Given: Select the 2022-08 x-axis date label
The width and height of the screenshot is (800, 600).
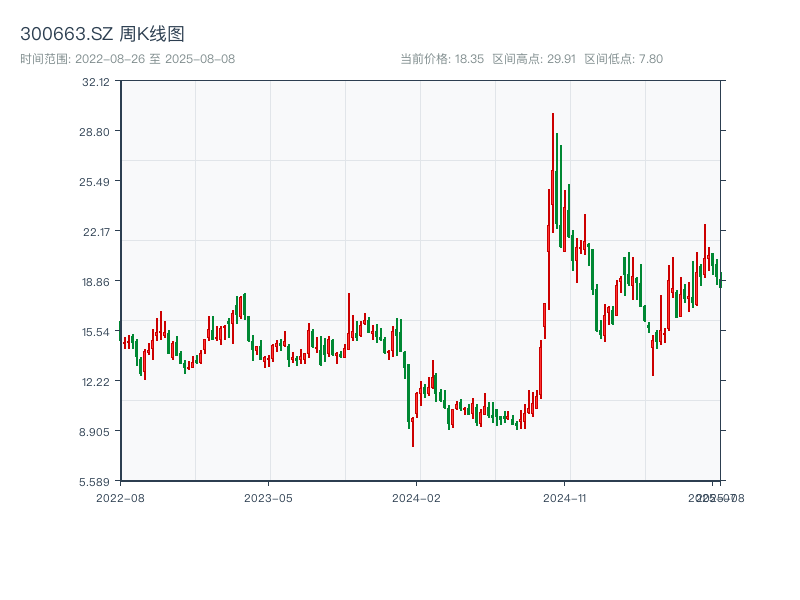Looking at the screenshot, I should coord(120,497).
